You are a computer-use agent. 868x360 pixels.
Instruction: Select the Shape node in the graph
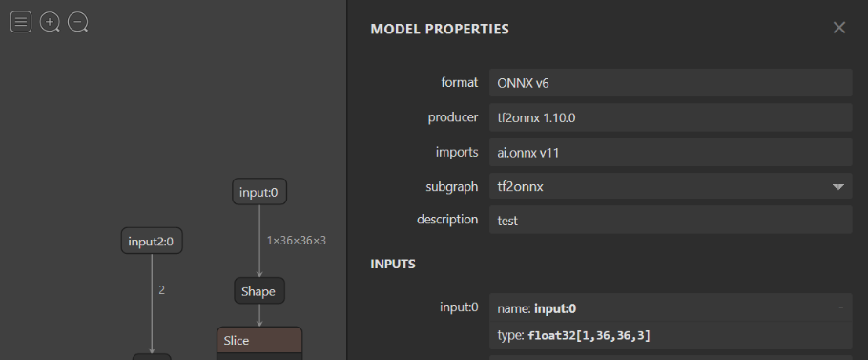click(258, 290)
